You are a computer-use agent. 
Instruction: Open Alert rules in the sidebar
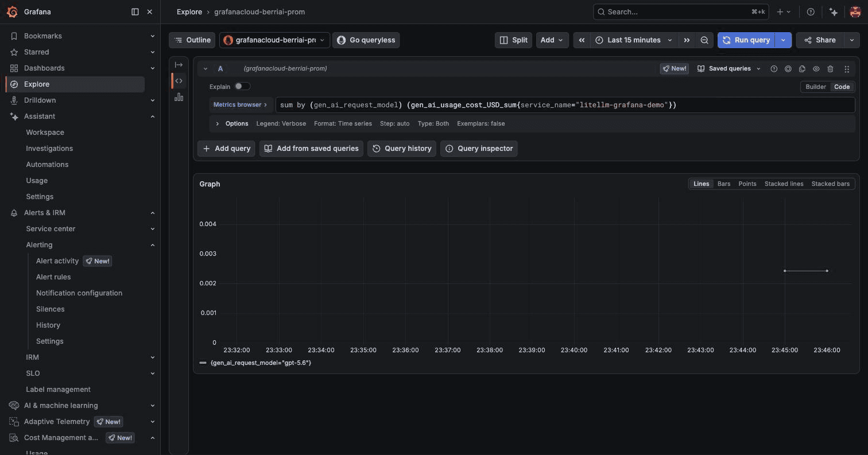[x=53, y=277]
